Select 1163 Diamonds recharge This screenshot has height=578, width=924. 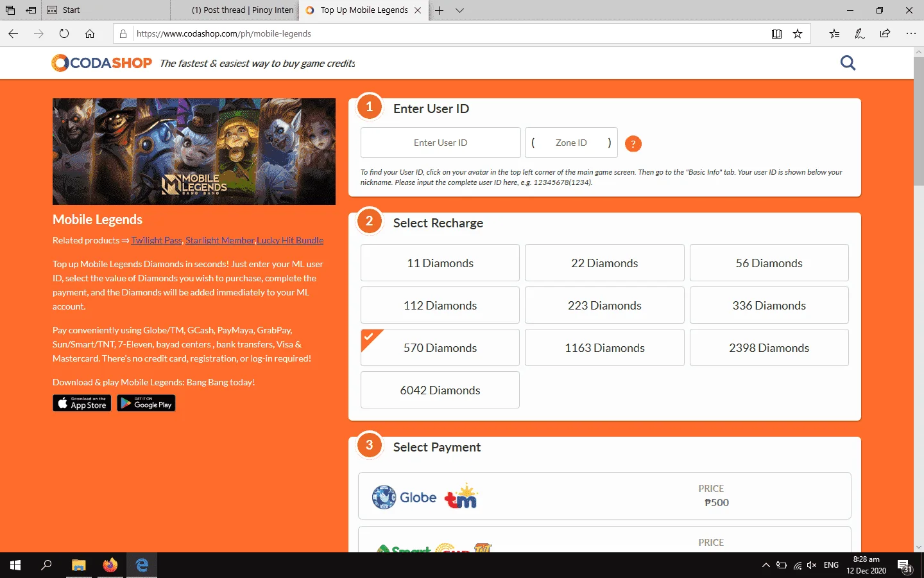(604, 347)
